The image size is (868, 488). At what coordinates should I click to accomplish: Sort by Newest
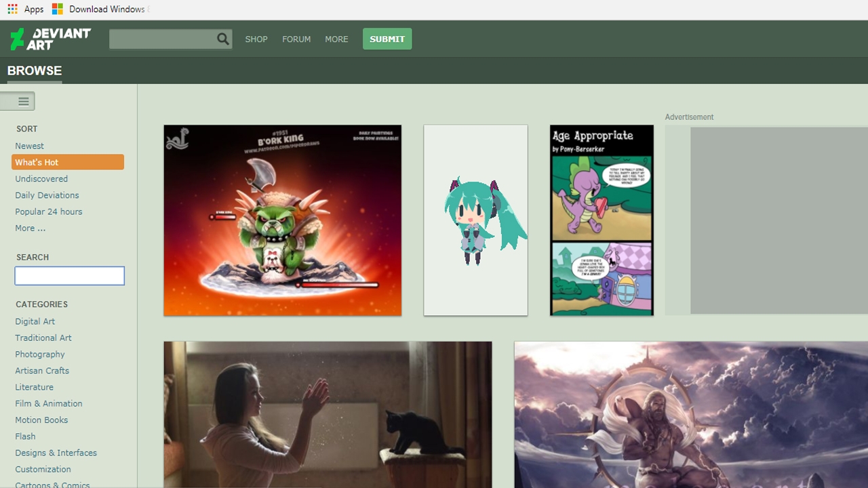pyautogui.click(x=30, y=146)
